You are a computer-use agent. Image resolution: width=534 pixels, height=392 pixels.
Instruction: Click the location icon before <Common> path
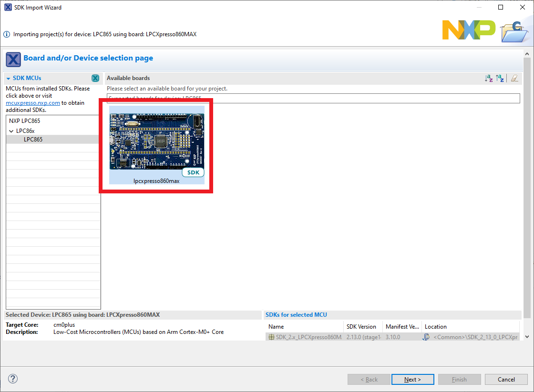click(427, 337)
